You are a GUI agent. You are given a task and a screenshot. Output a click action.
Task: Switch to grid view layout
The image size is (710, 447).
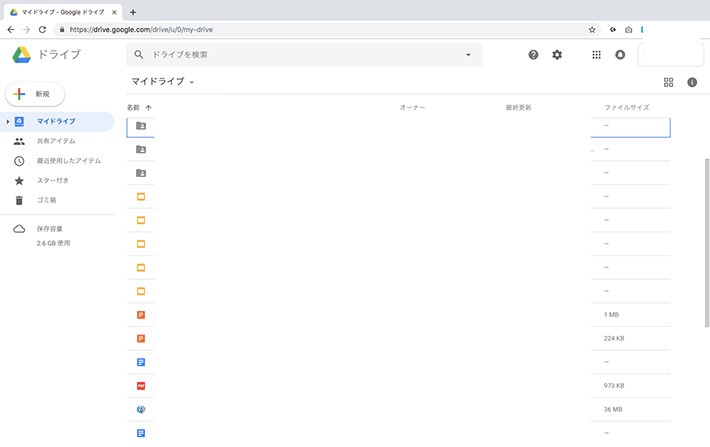tap(668, 82)
